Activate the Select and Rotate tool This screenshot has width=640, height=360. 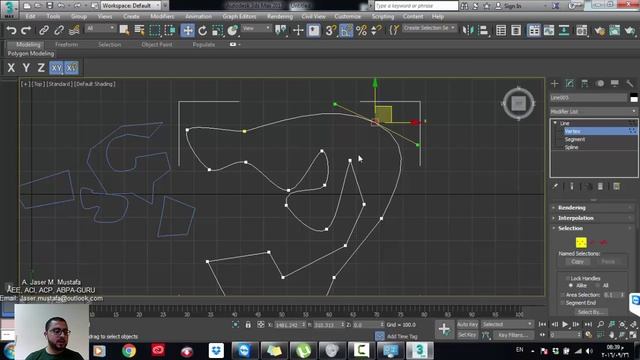point(202,30)
